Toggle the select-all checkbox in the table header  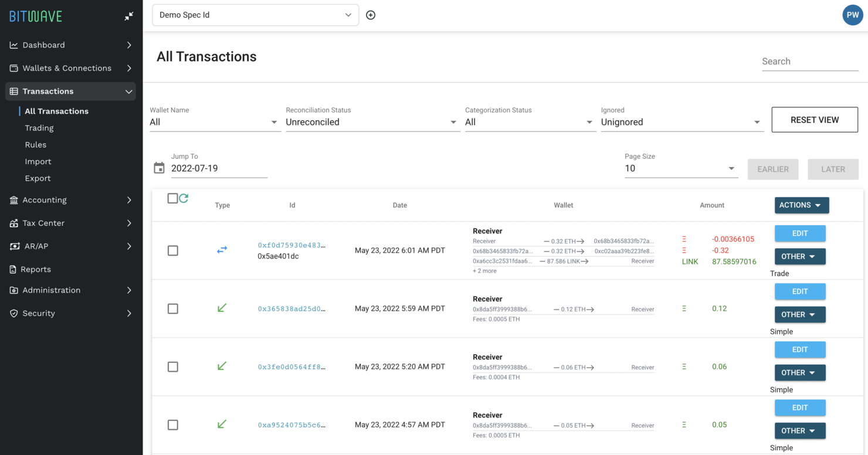pyautogui.click(x=172, y=198)
